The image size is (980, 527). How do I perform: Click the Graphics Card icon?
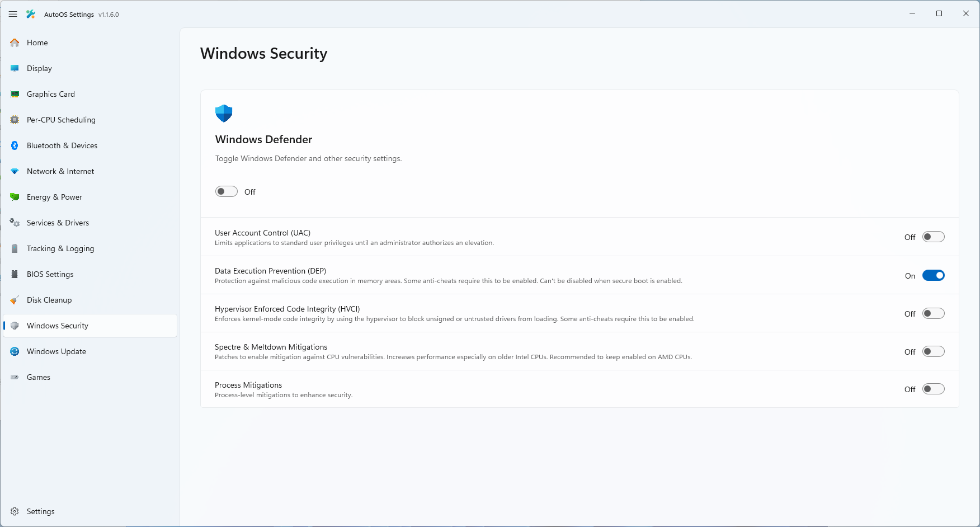[x=15, y=94]
